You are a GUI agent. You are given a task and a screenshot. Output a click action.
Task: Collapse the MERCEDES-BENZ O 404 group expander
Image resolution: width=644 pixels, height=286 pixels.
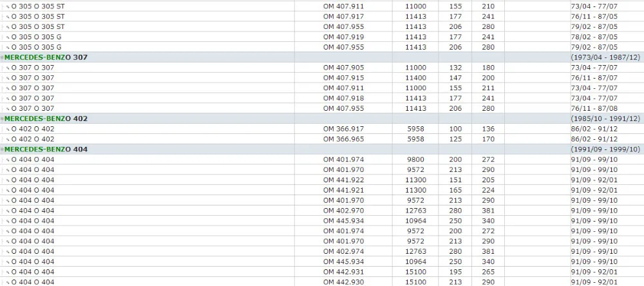click(2, 149)
